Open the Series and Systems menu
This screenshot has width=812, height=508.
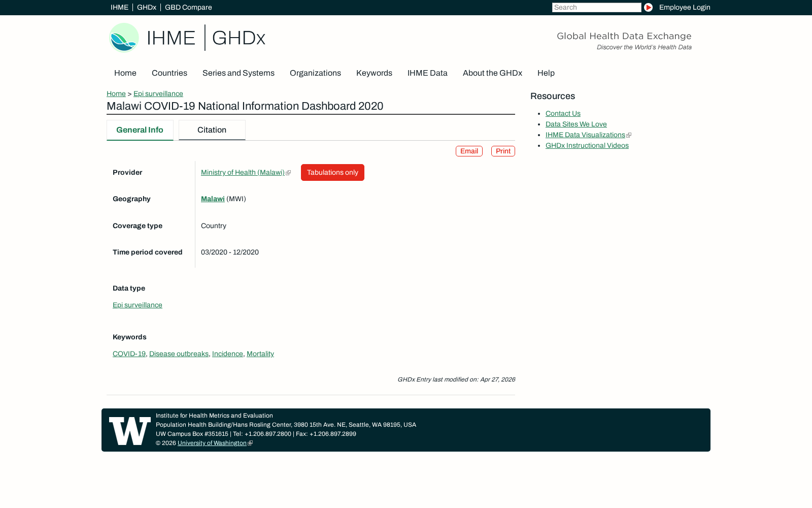pyautogui.click(x=239, y=73)
